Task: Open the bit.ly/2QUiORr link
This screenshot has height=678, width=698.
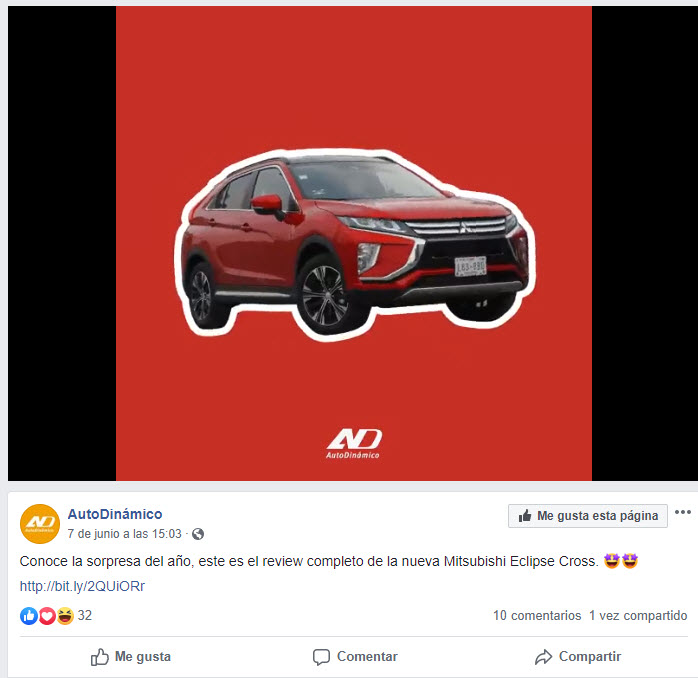Action: click(x=82, y=586)
